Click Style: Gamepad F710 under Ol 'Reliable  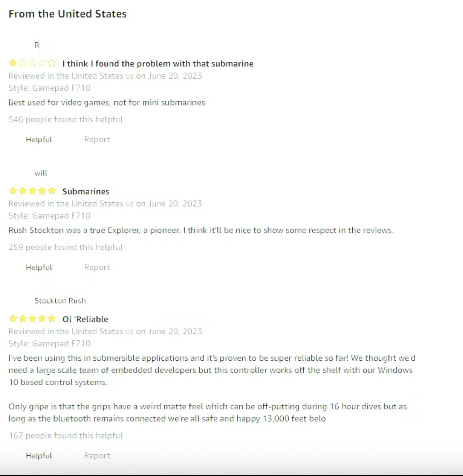pos(50,344)
